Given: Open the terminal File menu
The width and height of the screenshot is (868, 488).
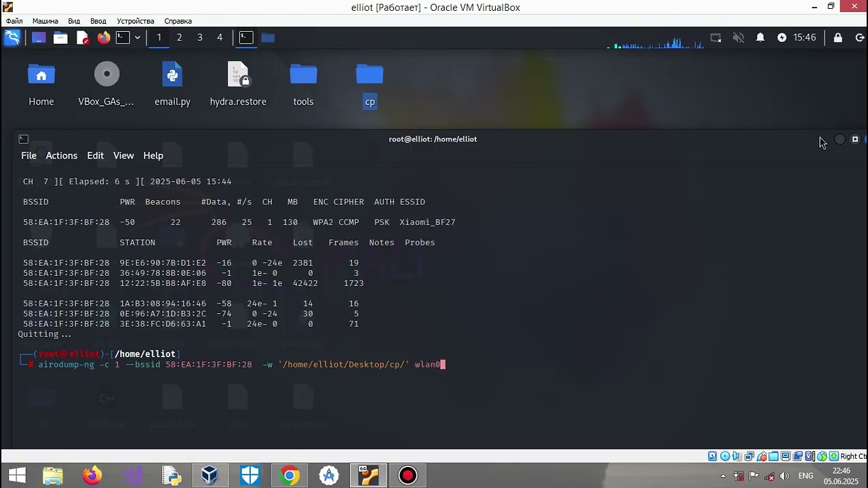Looking at the screenshot, I should tap(28, 155).
